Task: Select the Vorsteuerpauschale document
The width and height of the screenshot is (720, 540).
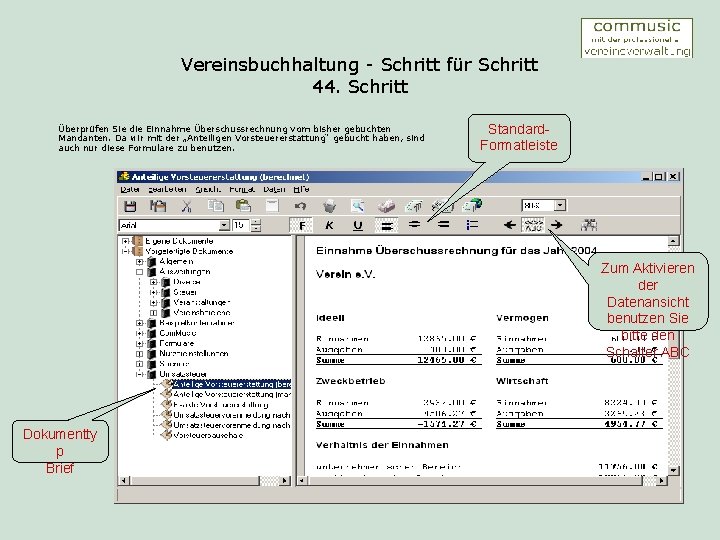Action: pyautogui.click(x=208, y=435)
